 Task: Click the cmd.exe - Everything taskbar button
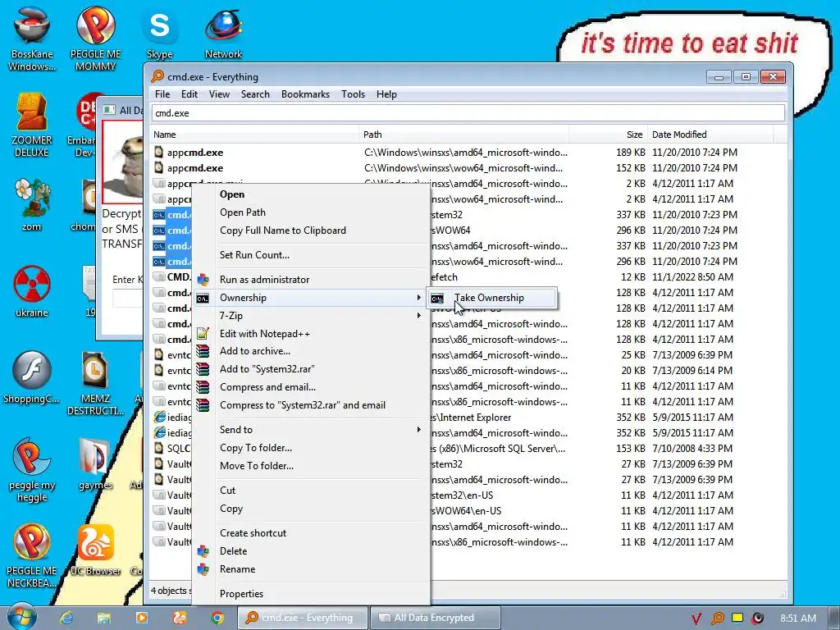303,618
